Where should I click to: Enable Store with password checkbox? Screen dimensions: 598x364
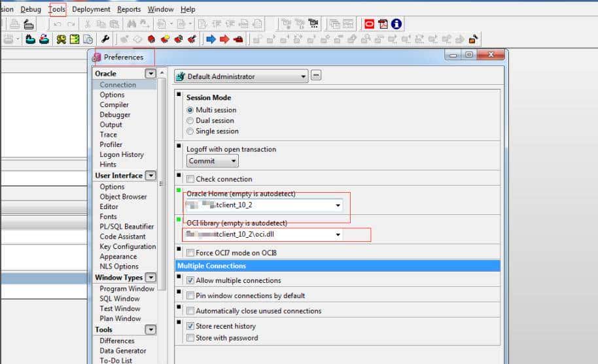pyautogui.click(x=190, y=338)
